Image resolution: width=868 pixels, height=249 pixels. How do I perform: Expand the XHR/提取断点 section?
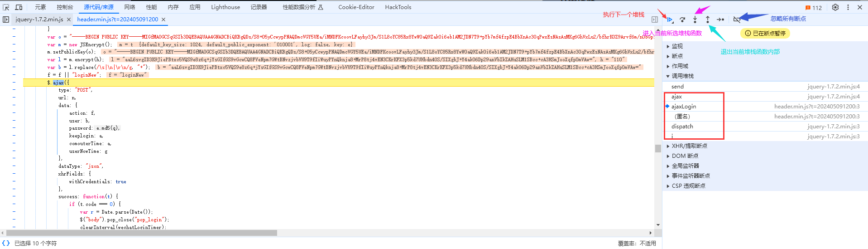[x=689, y=146]
